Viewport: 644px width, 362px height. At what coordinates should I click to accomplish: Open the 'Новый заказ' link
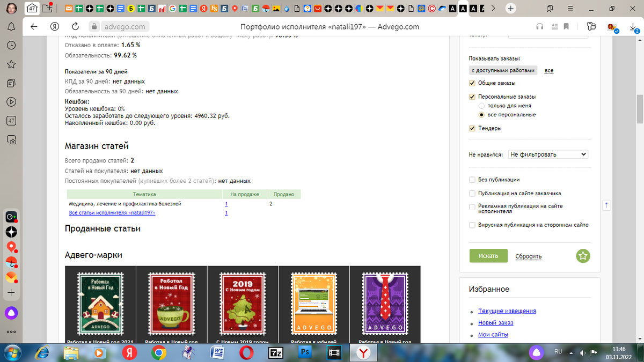(496, 323)
